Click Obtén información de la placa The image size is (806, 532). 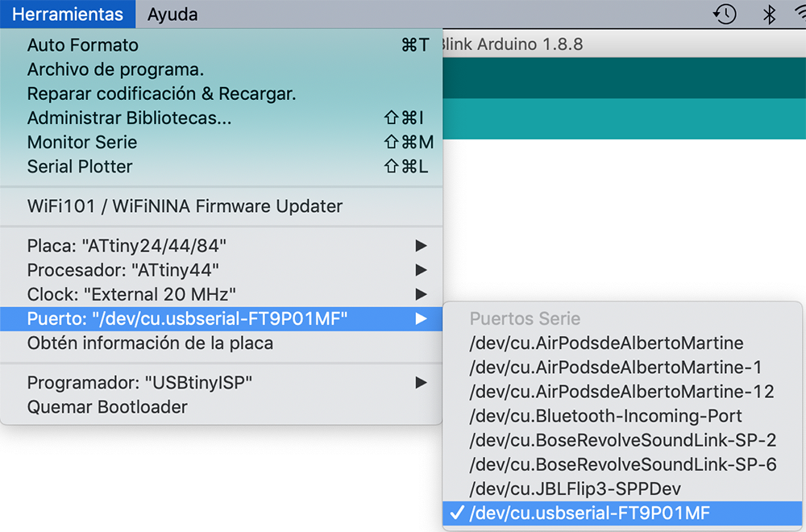click(x=150, y=343)
